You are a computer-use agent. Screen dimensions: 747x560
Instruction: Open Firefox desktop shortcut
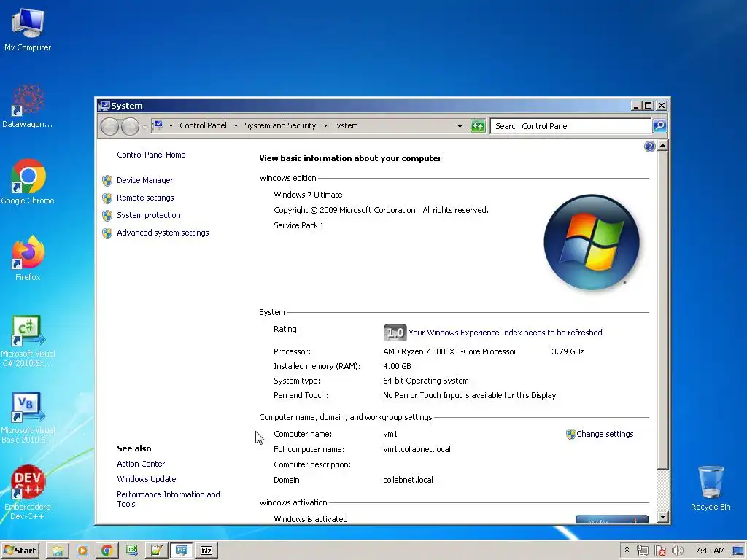28,258
